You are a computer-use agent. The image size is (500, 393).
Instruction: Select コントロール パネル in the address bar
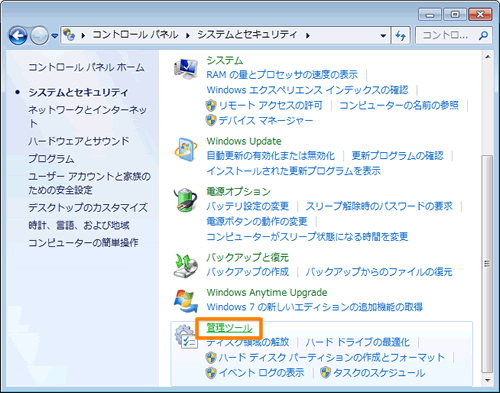(x=135, y=35)
